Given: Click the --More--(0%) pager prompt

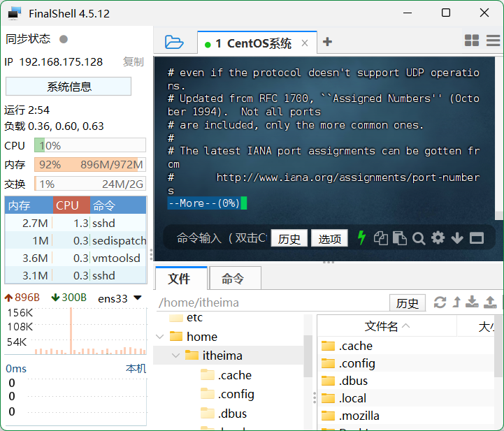Looking at the screenshot, I should pos(204,203).
